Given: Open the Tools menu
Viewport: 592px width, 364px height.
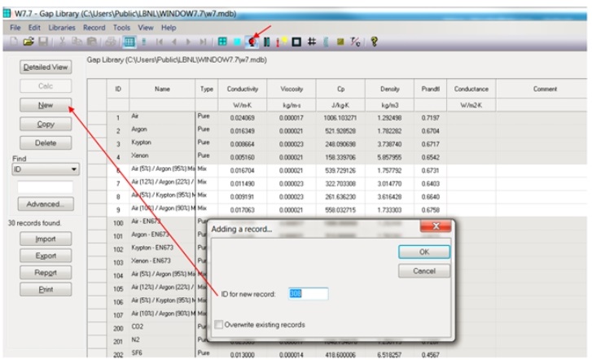Looking at the screenshot, I should (x=123, y=28).
